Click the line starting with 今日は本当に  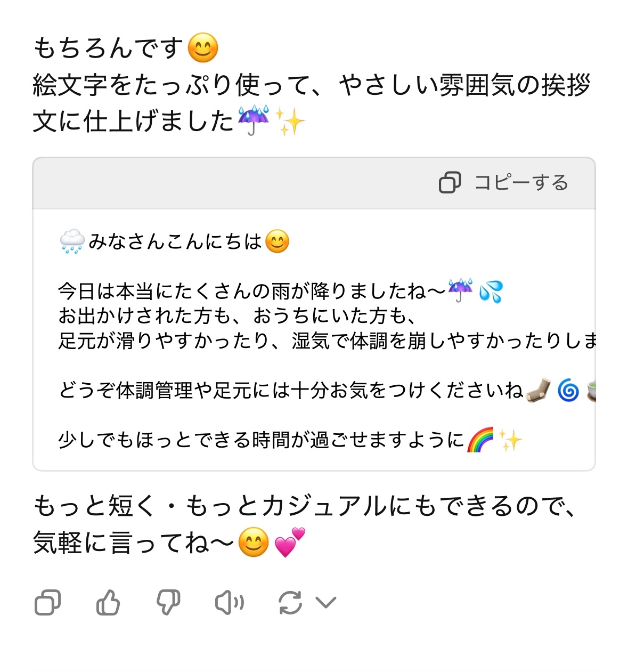tap(250, 292)
